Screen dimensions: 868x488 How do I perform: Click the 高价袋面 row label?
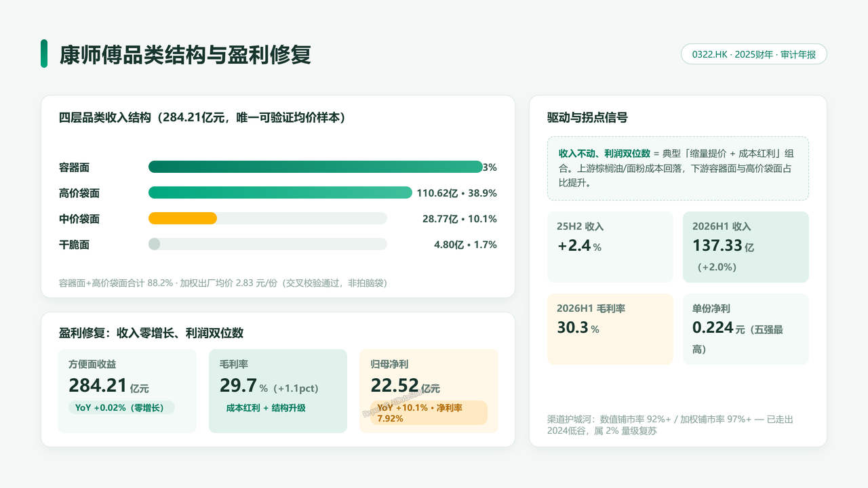(x=79, y=193)
